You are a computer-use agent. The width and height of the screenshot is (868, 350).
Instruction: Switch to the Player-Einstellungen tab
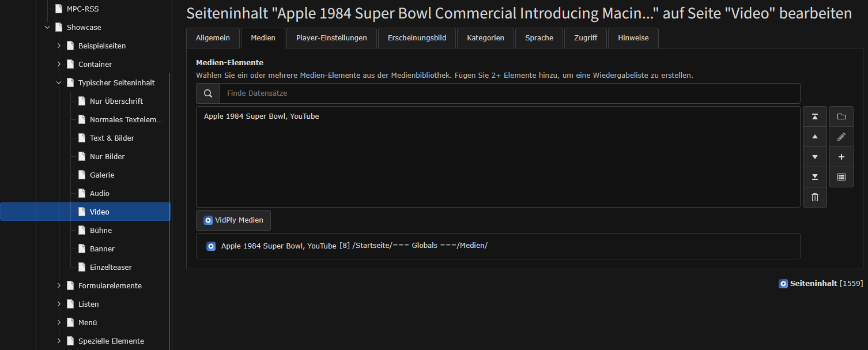[x=331, y=38]
